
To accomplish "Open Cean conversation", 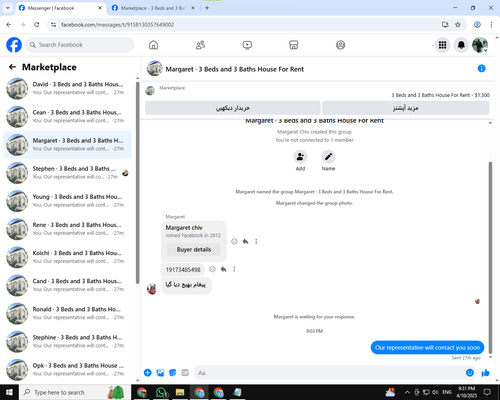I will (67, 116).
